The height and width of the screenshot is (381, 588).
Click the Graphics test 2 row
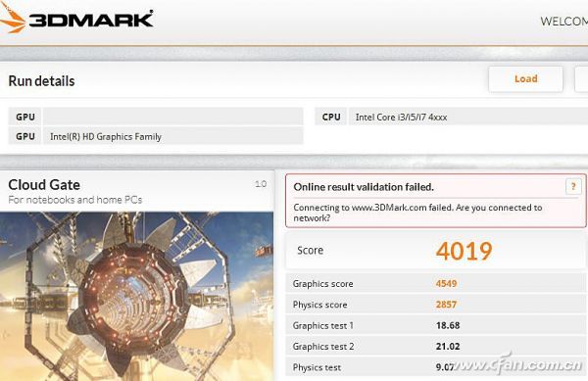[436, 347]
